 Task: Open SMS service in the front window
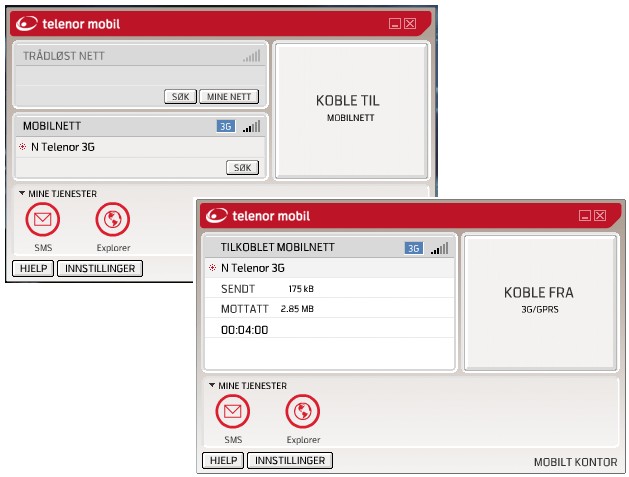coord(233,412)
